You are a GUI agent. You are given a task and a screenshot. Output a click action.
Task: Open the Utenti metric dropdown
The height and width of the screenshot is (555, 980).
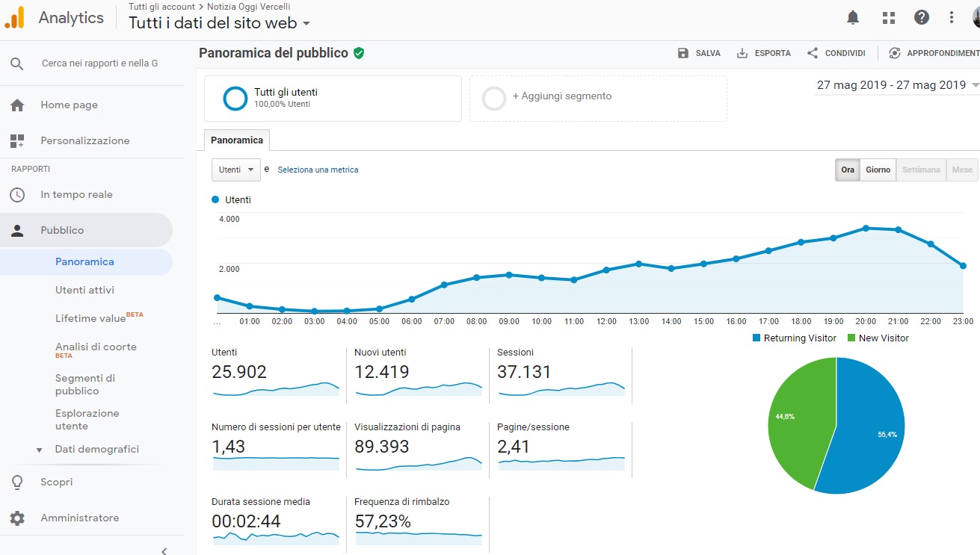click(x=236, y=170)
